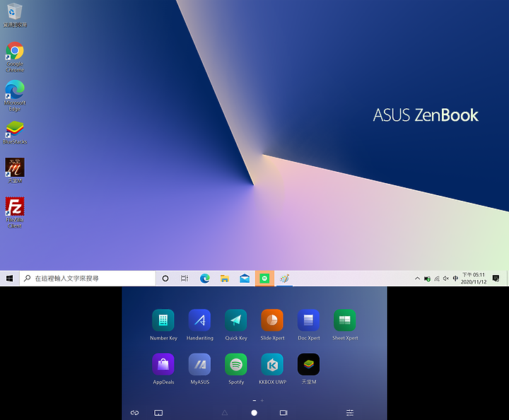This screenshot has height=420, width=509.
Task: Select FileZilla Client desktop icon
Action: point(15,213)
